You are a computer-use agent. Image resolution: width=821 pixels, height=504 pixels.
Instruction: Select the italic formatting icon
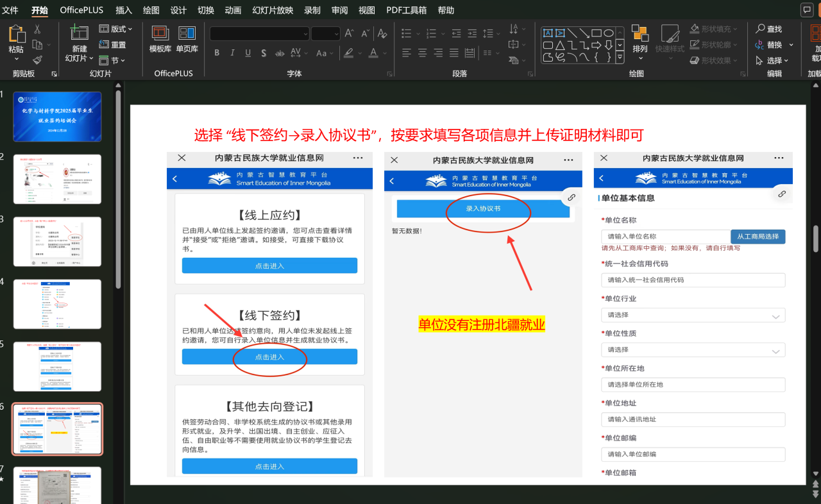[232, 53]
